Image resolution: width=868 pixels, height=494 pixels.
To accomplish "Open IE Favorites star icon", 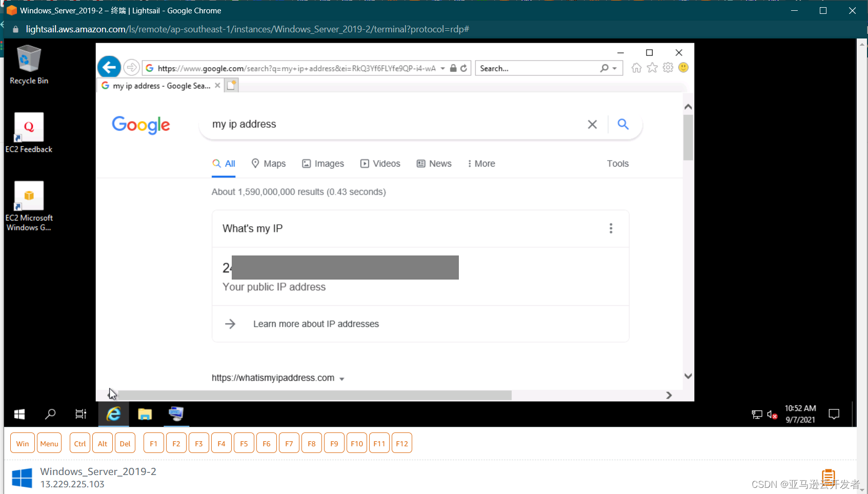I will (x=652, y=68).
